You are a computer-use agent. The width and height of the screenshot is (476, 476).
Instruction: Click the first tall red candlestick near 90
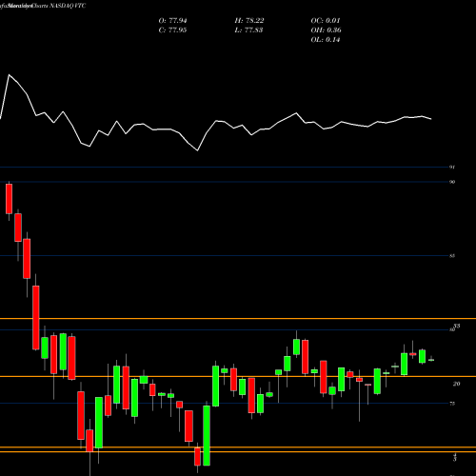point(9,199)
